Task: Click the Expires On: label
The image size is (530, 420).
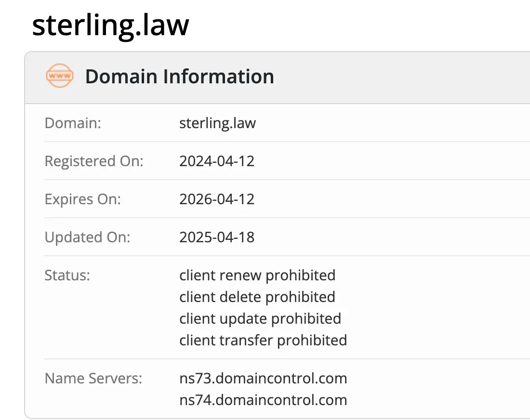Action: [x=83, y=199]
